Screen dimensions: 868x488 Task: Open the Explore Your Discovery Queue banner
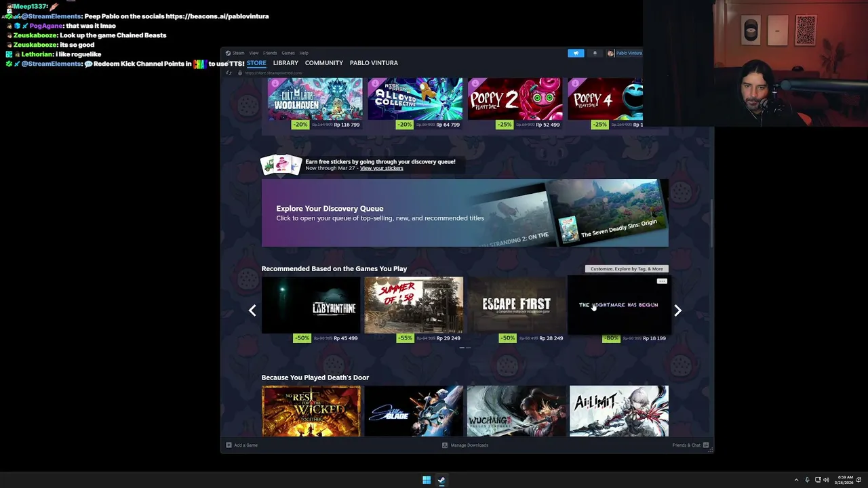[465, 213]
